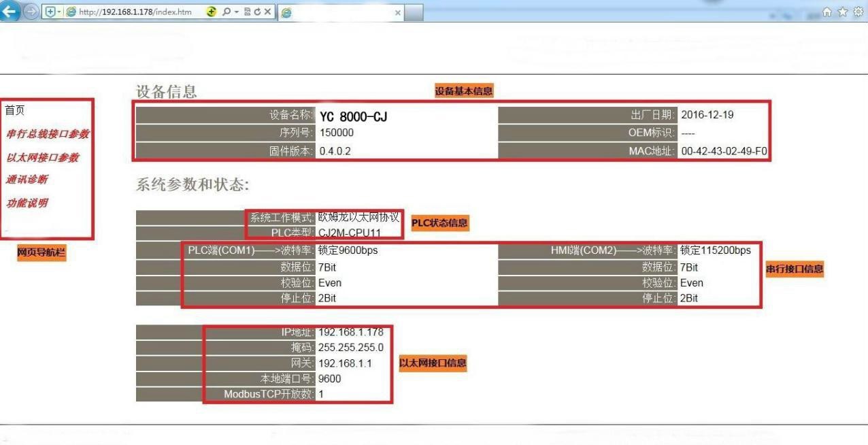Click the IP address value 192.168.1.178
This screenshot has height=445, width=868.
click(x=351, y=332)
